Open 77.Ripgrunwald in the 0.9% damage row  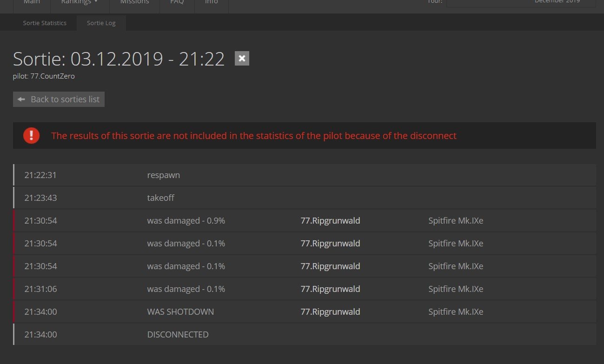(330, 221)
